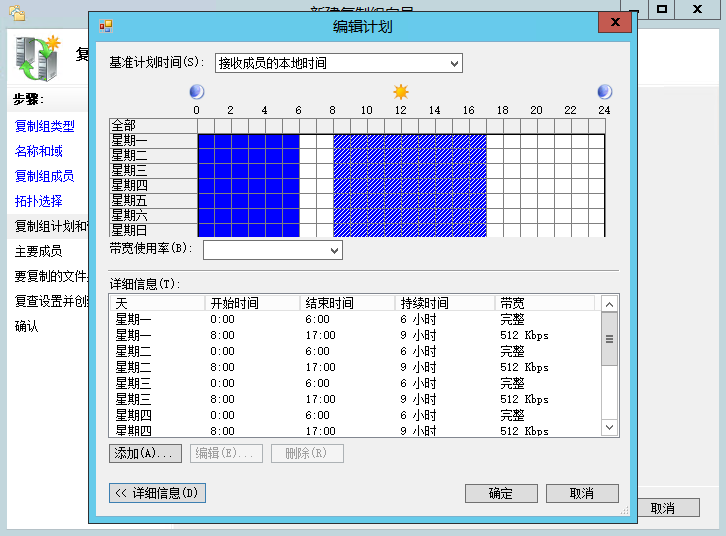Click the 星期三 hatched cell at hour 12
Viewport: 726px width, 536px height.
click(x=410, y=171)
